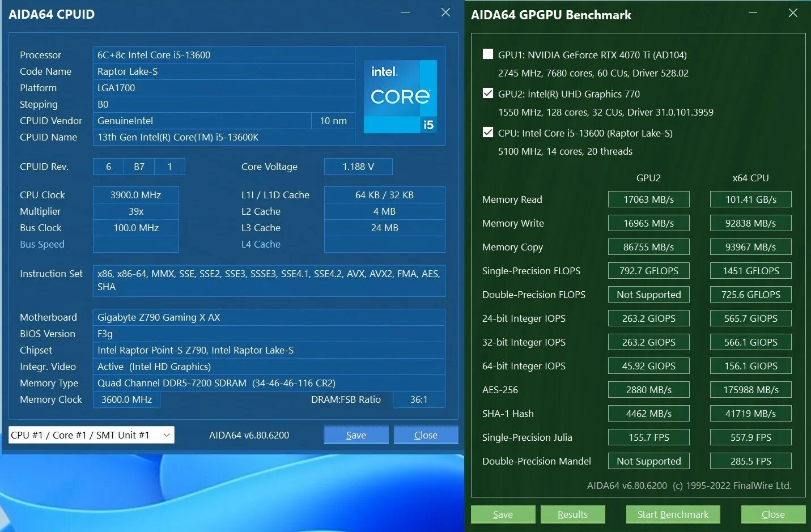Click the CPUID Vendor value GenuineIntel

tap(202, 121)
